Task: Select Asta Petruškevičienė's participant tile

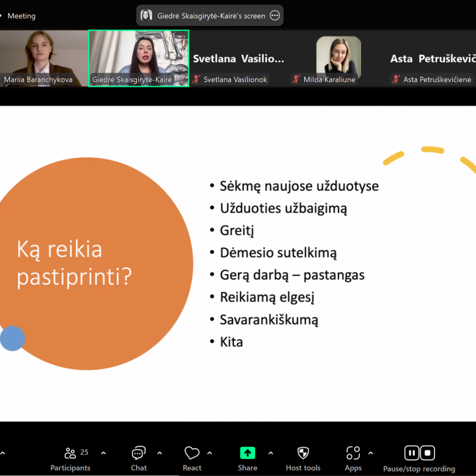Action: pos(432,58)
